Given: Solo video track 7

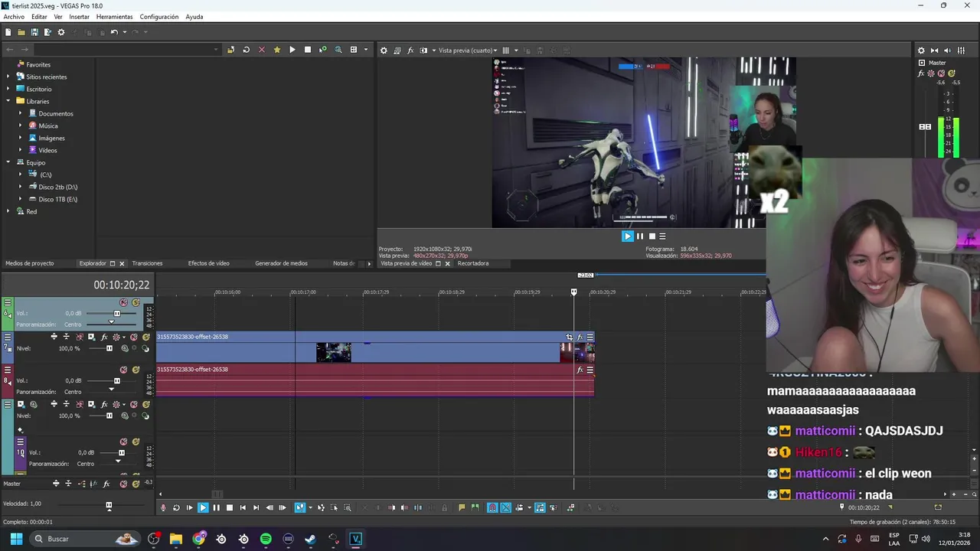Looking at the screenshot, I should click(145, 337).
